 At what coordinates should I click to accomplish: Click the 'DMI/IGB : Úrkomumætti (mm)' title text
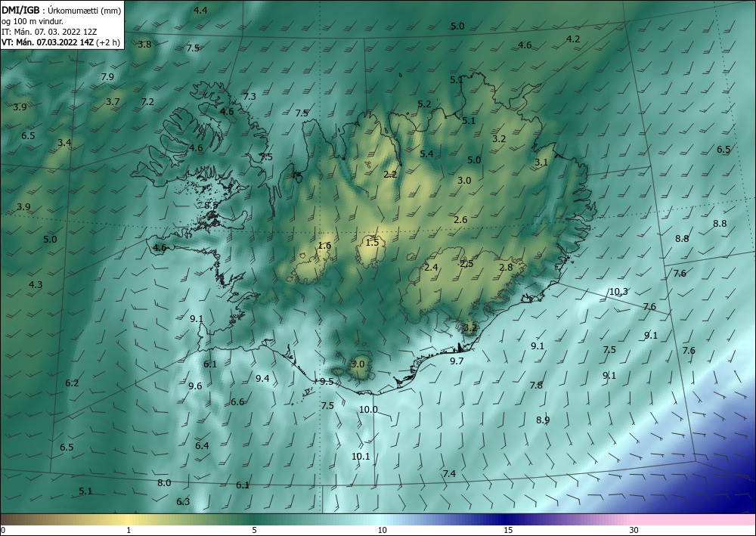coord(61,11)
